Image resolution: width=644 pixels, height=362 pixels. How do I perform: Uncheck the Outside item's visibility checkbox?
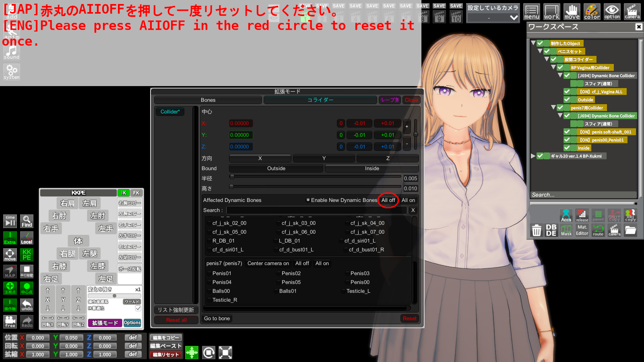(x=567, y=100)
